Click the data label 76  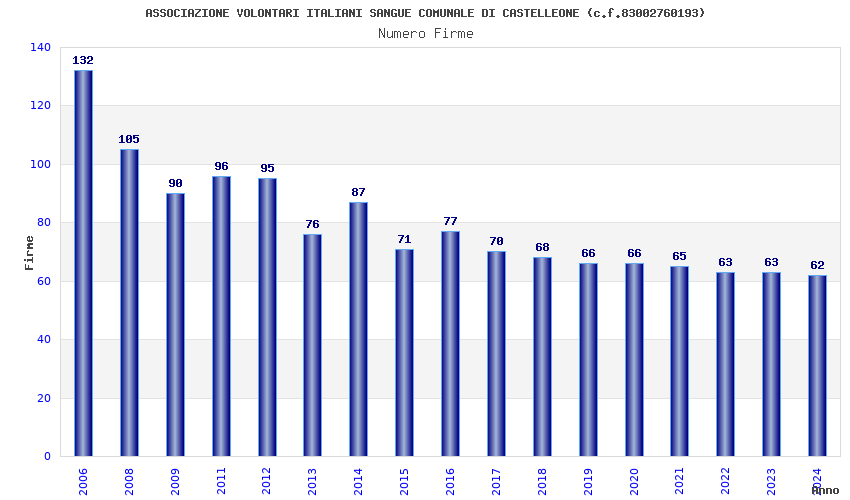tap(312, 224)
